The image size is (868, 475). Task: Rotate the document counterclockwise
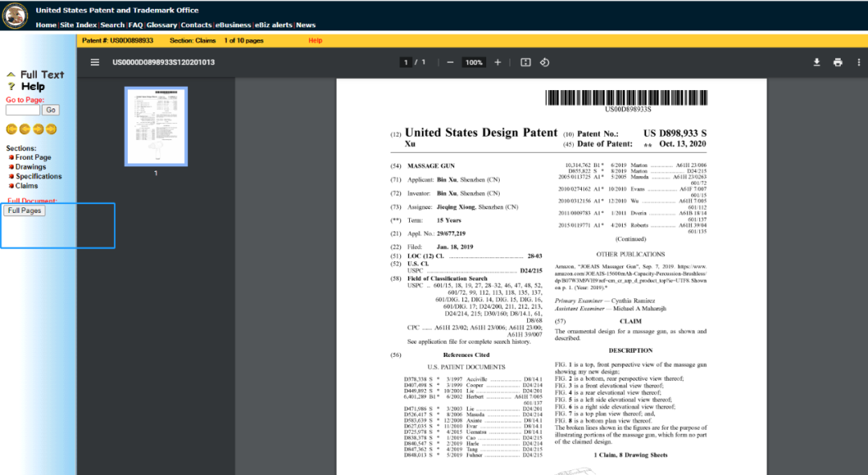pos(545,63)
